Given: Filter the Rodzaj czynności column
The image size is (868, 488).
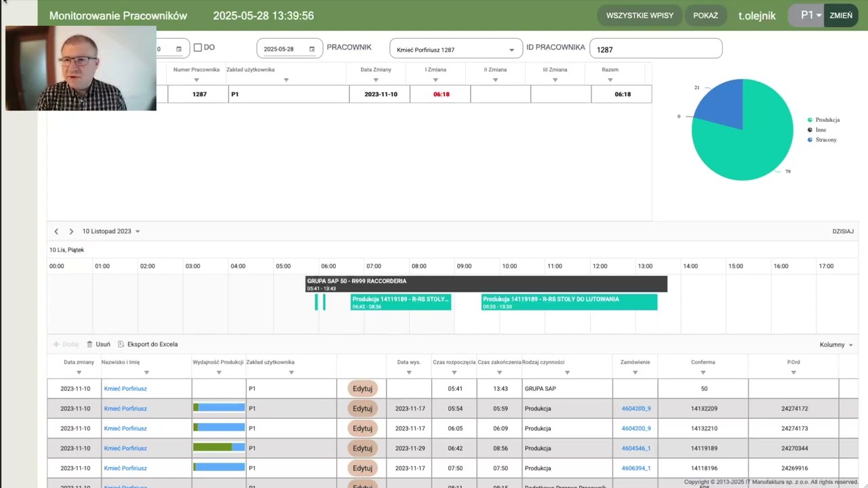Looking at the screenshot, I should click(x=567, y=373).
